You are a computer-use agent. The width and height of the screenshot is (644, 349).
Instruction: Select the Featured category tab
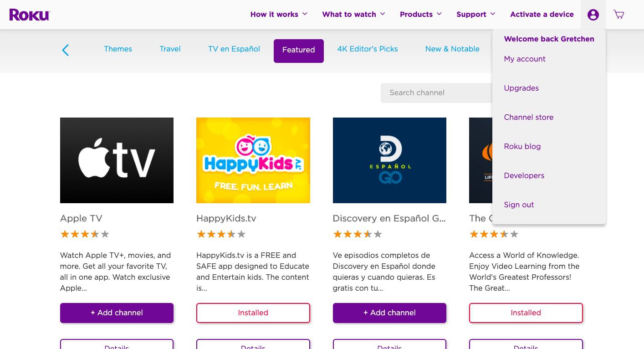(299, 51)
